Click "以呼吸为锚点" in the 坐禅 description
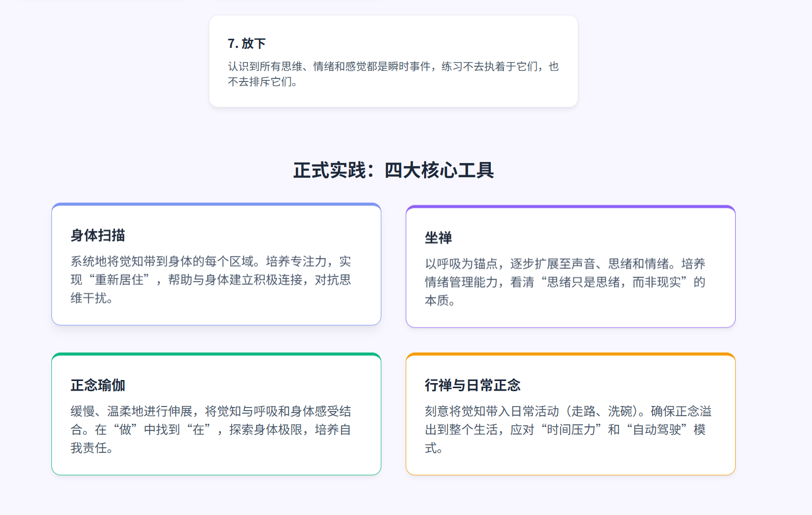The height and width of the screenshot is (515, 812). pos(461,264)
